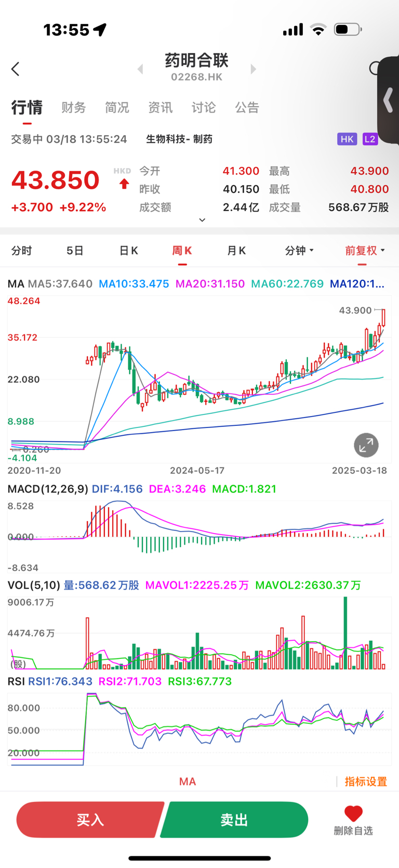399x868 pixels.
Task: Select the 周K chart period
Action: (182, 251)
